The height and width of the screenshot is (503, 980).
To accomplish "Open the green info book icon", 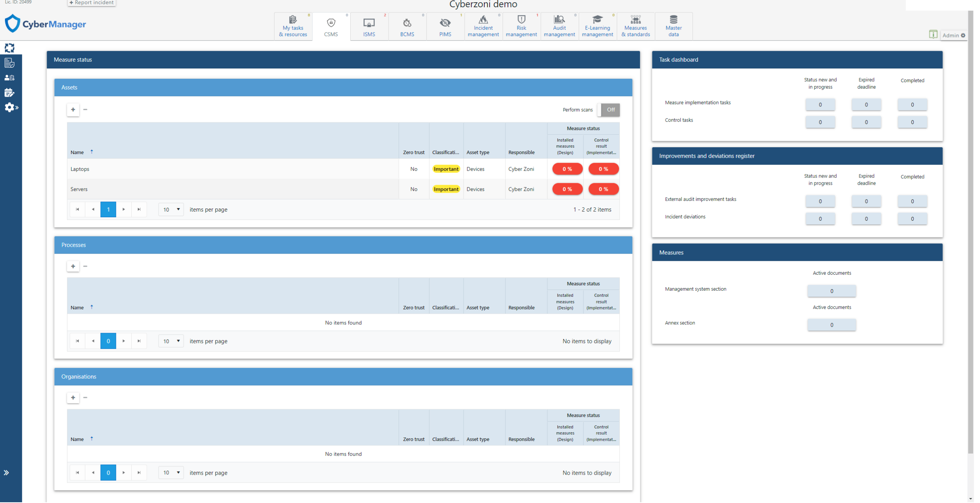I will pyautogui.click(x=933, y=34).
